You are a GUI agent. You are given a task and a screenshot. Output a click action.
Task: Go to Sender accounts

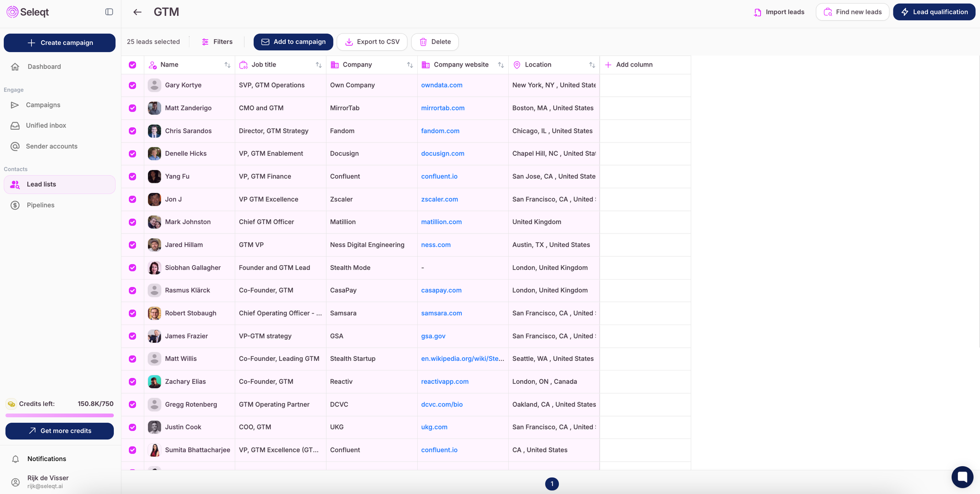(x=59, y=146)
